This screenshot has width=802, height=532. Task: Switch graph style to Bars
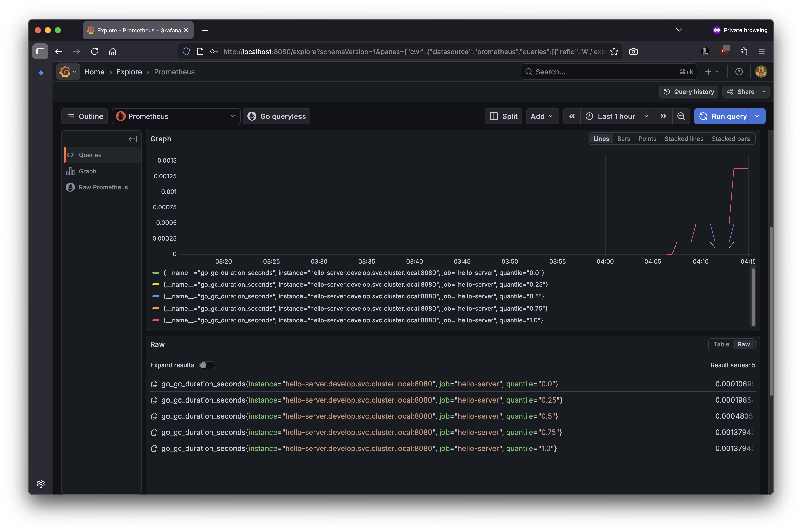(x=624, y=139)
